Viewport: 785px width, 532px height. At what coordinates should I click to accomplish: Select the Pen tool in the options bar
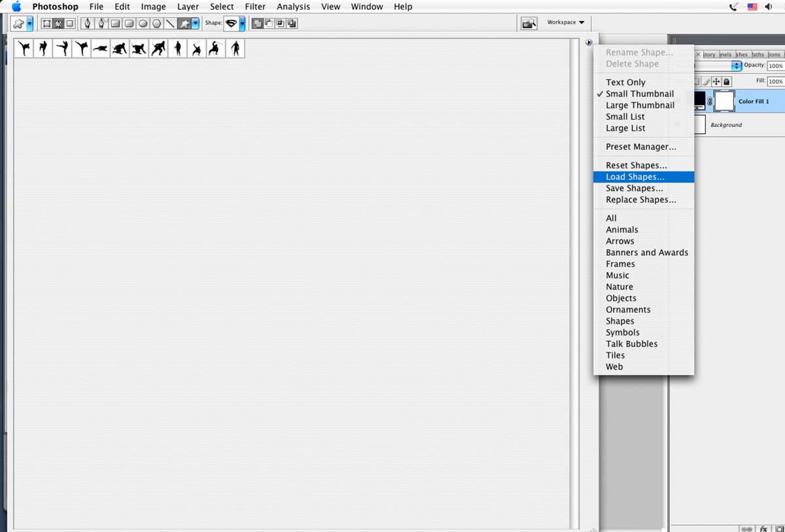point(87,23)
